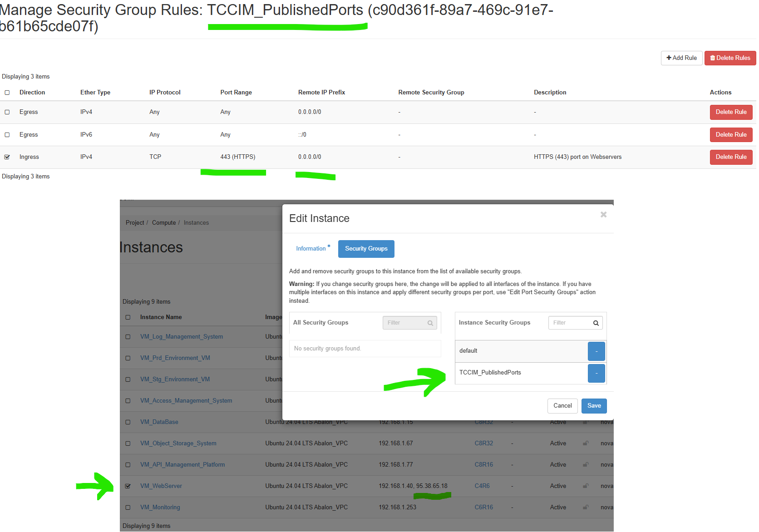Cancel the Edit Instance dialog

[562, 406]
